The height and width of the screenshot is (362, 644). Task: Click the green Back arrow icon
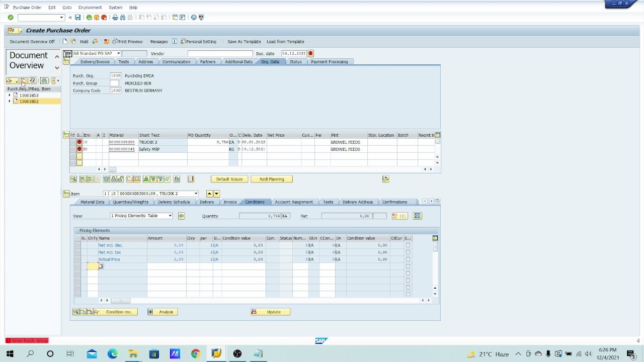pyautogui.click(x=89, y=18)
